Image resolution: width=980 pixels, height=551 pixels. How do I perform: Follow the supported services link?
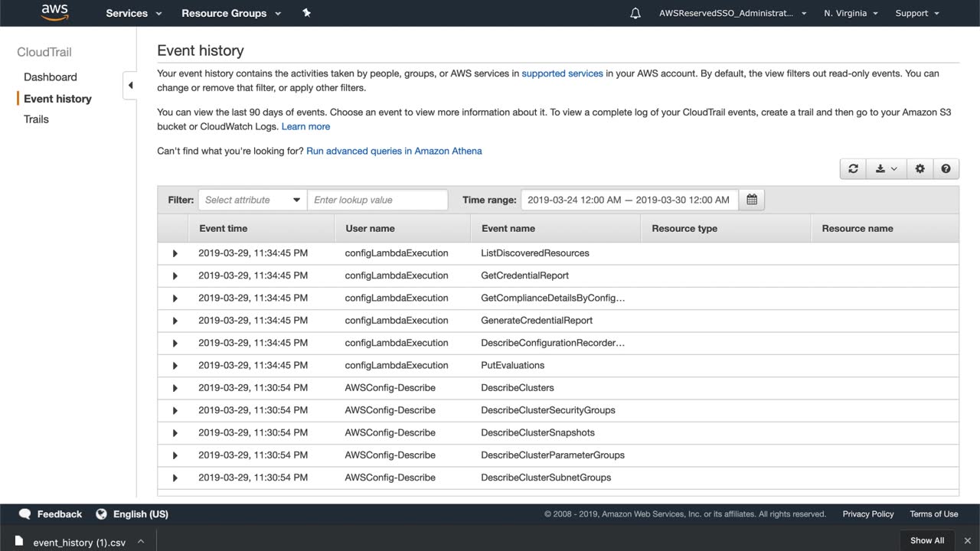pyautogui.click(x=562, y=73)
